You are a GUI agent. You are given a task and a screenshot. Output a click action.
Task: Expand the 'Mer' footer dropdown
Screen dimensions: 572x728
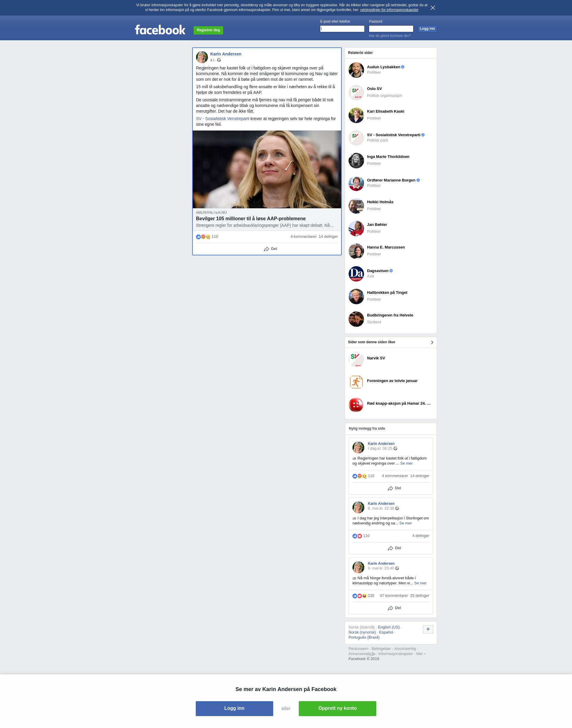click(x=420, y=654)
